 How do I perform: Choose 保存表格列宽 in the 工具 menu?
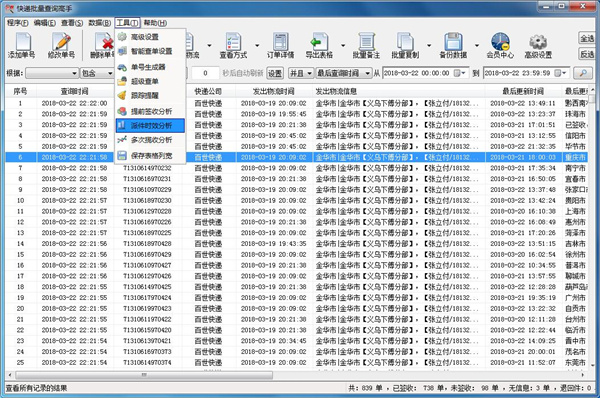coord(151,156)
